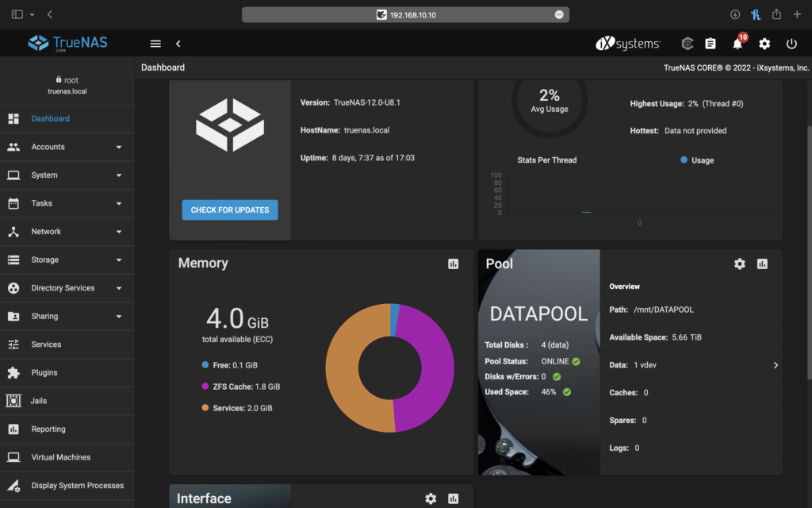This screenshot has width=812, height=508.
Task: Click the Dashboard breadcrumb title
Action: click(163, 67)
